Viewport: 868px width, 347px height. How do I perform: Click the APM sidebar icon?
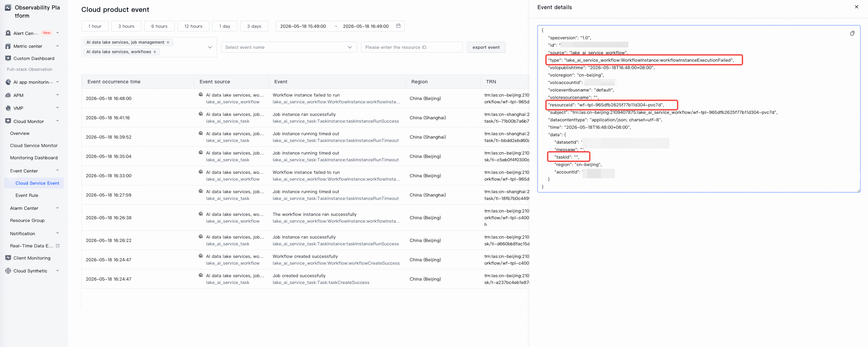pos(8,95)
